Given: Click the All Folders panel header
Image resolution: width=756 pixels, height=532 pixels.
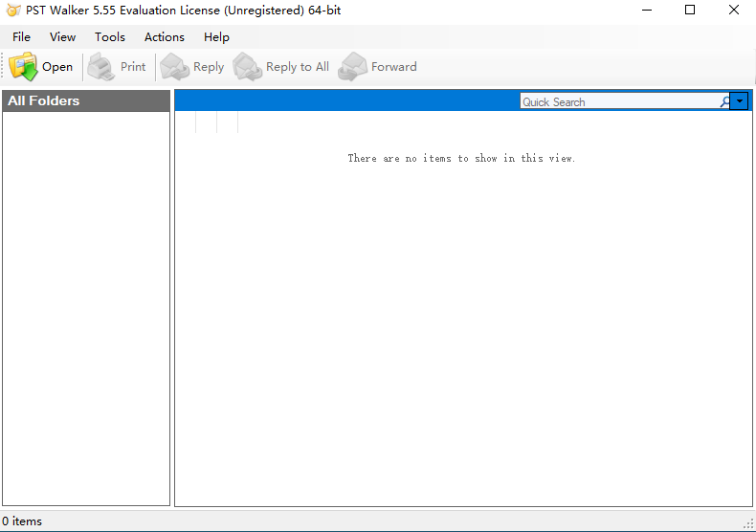Looking at the screenshot, I should 86,100.
